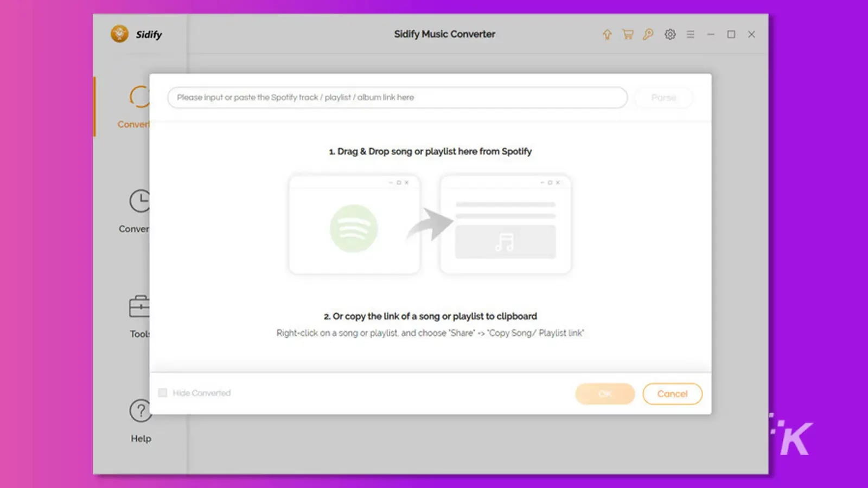Click the Spotify logo illustration
This screenshot has width=868, height=488.
[x=354, y=228]
